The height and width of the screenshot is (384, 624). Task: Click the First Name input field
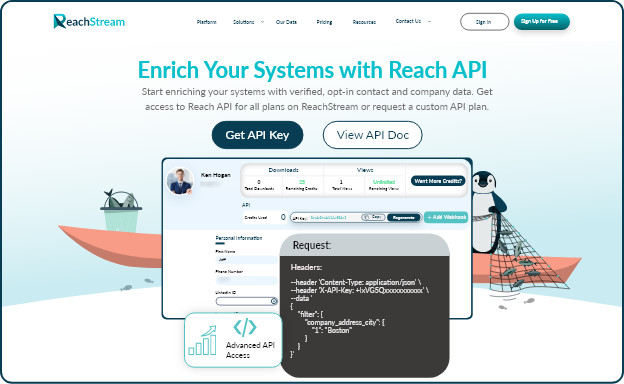tap(246, 260)
